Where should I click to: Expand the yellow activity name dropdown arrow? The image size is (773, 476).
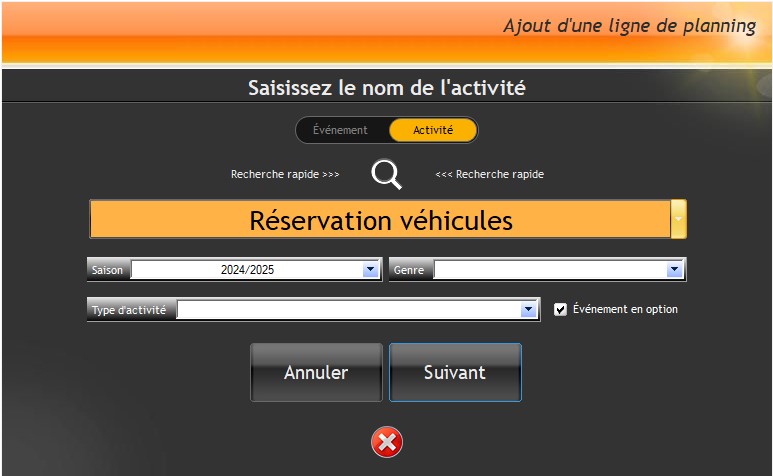(x=679, y=219)
